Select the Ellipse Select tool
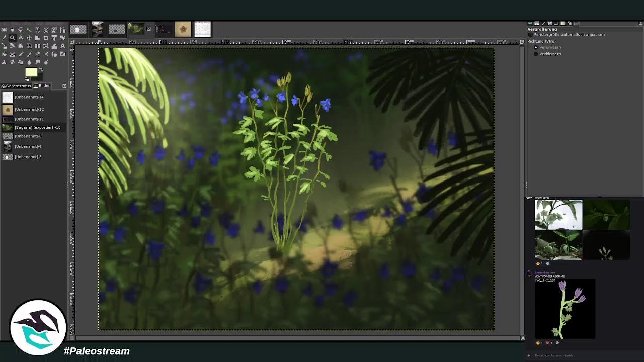 (x=12, y=30)
